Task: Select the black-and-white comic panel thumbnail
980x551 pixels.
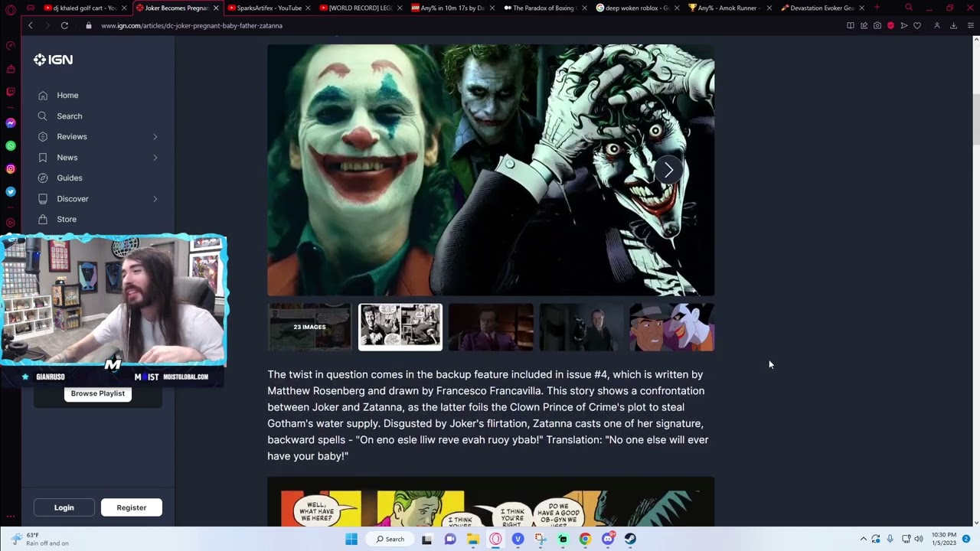Action: 400,327
